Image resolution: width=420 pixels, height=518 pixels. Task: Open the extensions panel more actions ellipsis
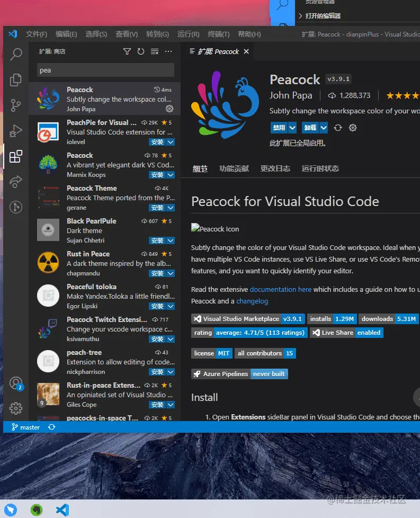[x=168, y=51]
